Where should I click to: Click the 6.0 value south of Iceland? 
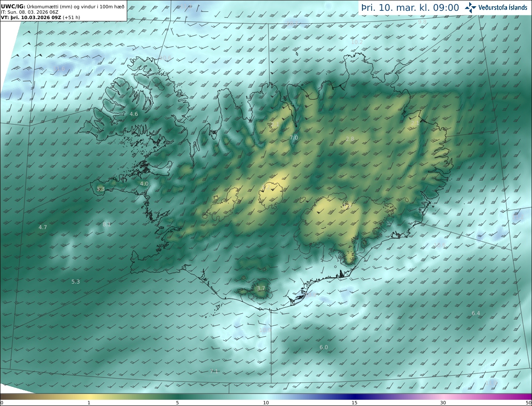point(324,347)
